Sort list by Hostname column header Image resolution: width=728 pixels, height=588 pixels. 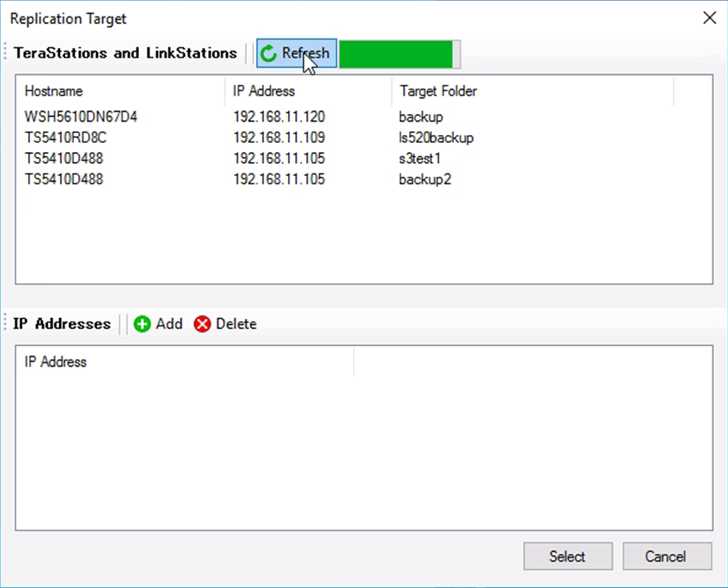coord(54,90)
